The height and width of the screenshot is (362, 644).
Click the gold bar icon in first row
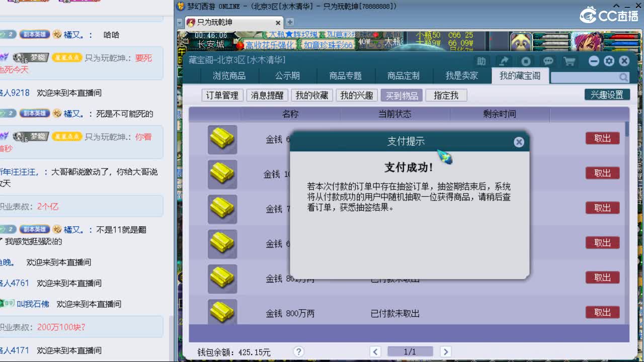pos(222,139)
